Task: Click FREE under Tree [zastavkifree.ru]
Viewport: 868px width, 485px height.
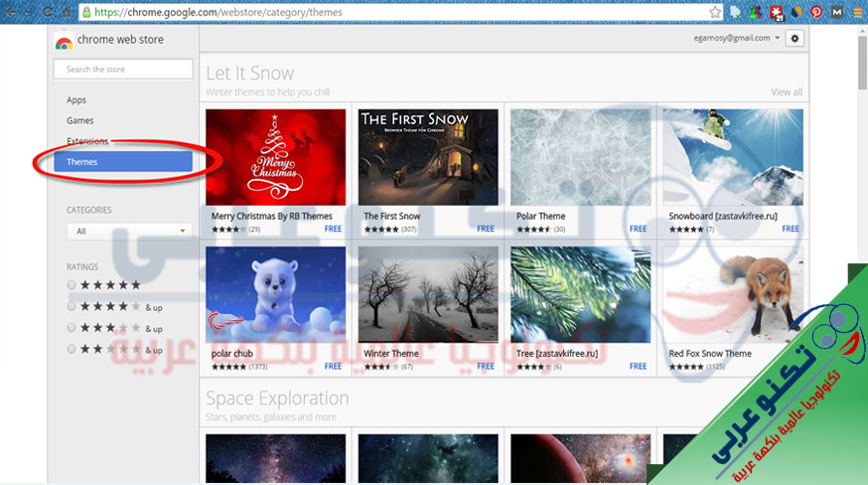Action: coord(638,366)
